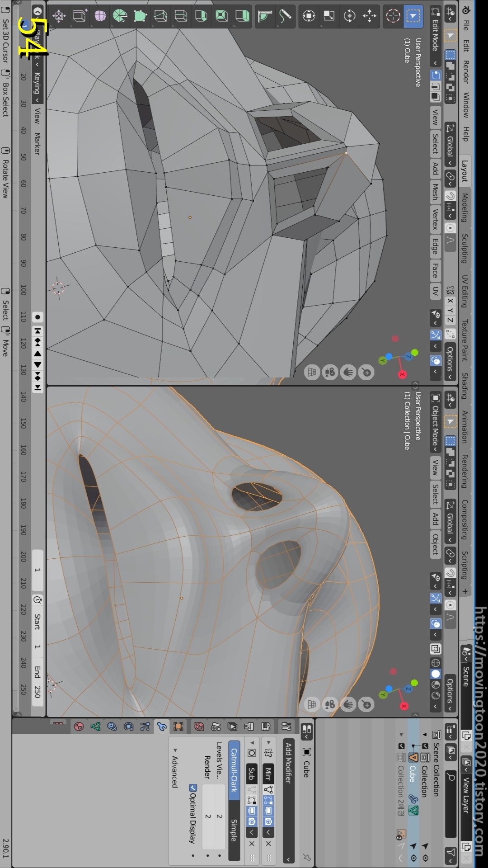The width and height of the screenshot is (488, 868).
Task: Adjust Levels Viewport value field
Action: [x=219, y=816]
